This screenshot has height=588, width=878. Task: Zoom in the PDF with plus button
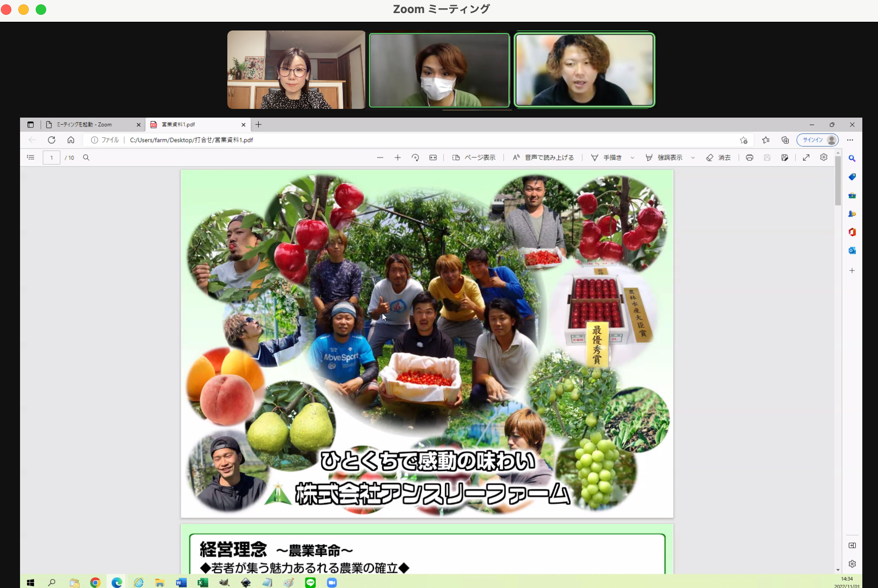pos(398,158)
